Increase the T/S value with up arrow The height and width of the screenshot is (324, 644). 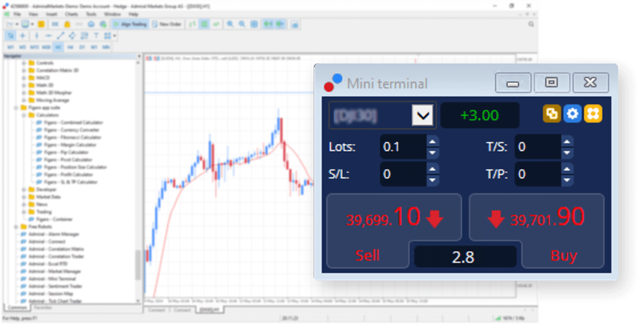point(567,142)
